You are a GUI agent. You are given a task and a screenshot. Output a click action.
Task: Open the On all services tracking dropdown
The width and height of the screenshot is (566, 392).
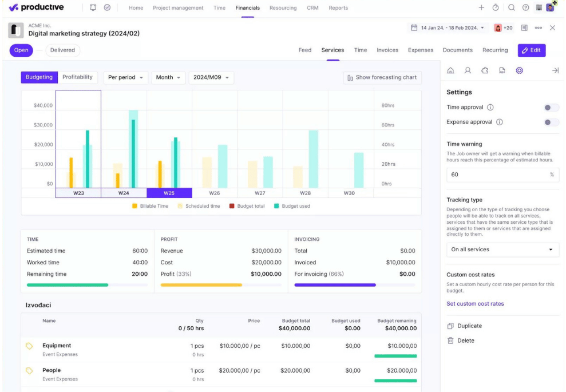[x=502, y=250]
